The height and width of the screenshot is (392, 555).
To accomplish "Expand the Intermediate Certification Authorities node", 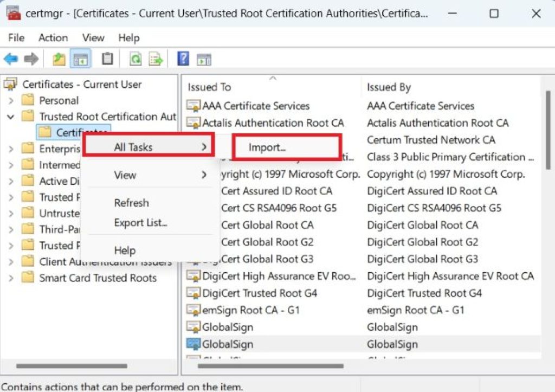I will 11,165.
